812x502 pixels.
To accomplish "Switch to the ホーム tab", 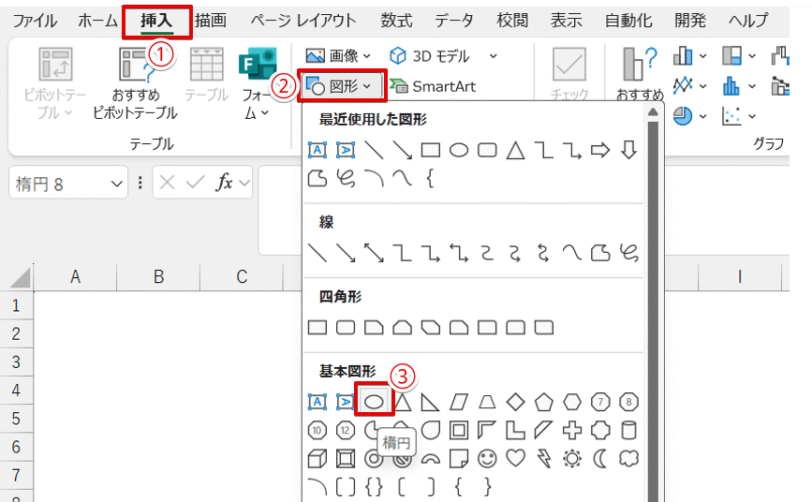I will pos(97,21).
